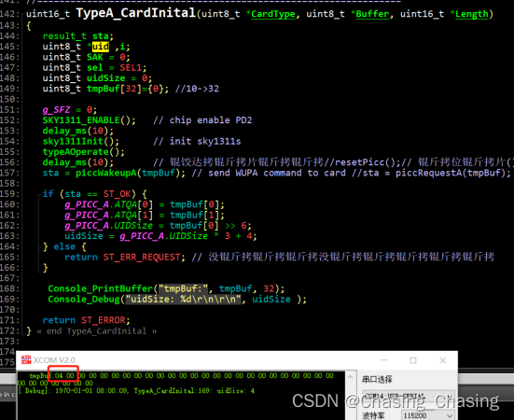Click the Length parameter link

[472, 14]
